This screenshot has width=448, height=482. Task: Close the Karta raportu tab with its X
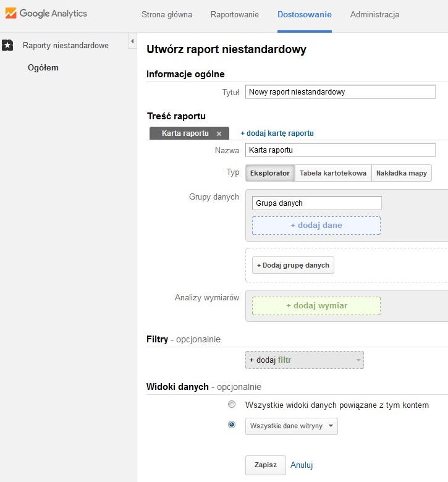pos(219,133)
